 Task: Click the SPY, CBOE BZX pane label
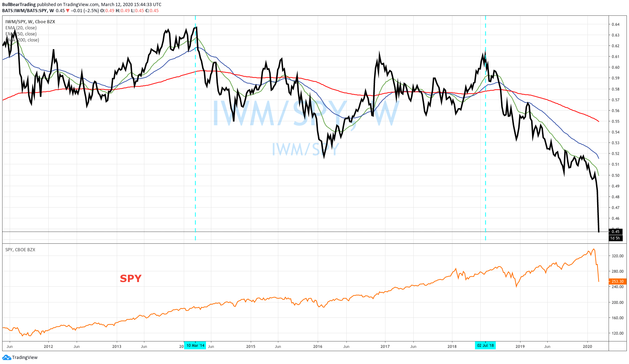point(20,250)
